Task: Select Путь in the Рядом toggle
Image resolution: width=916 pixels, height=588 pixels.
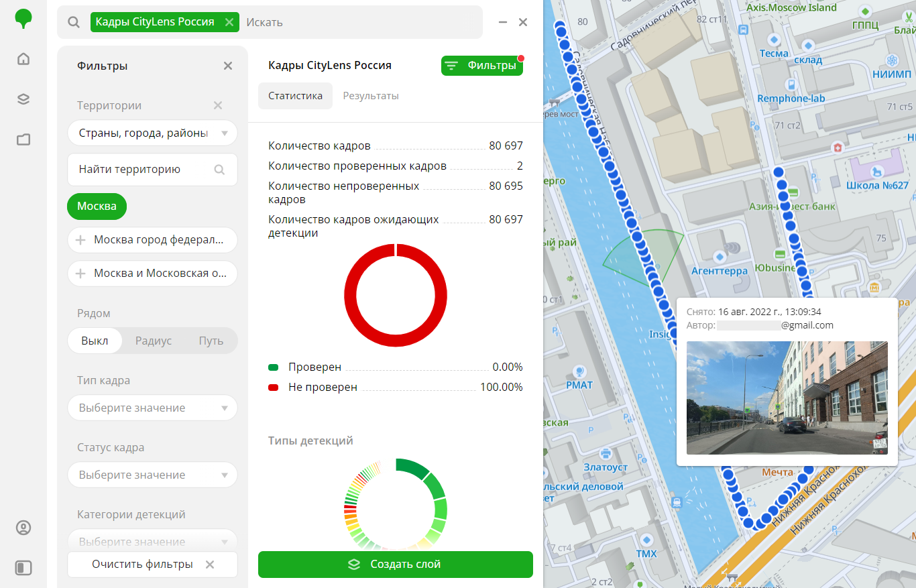Action: point(211,341)
